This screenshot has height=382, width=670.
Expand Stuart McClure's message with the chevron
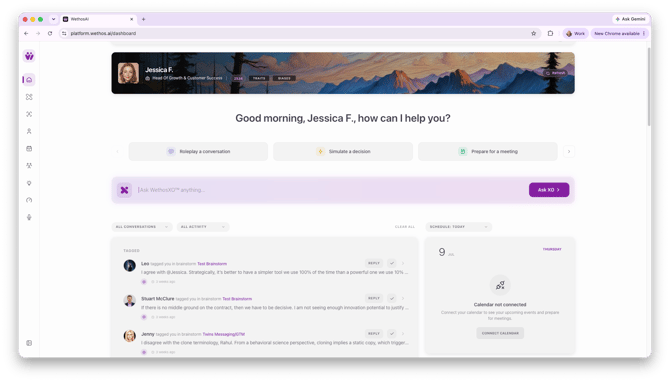coord(403,298)
